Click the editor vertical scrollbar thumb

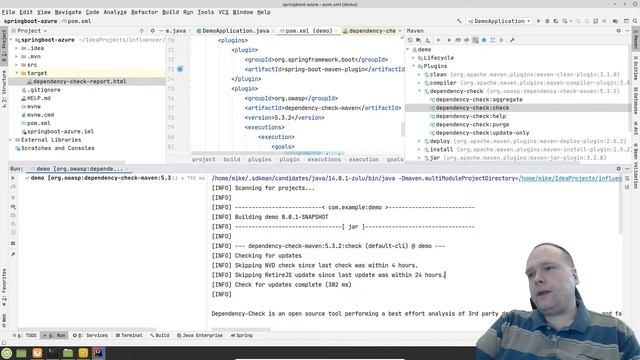tap(403, 130)
